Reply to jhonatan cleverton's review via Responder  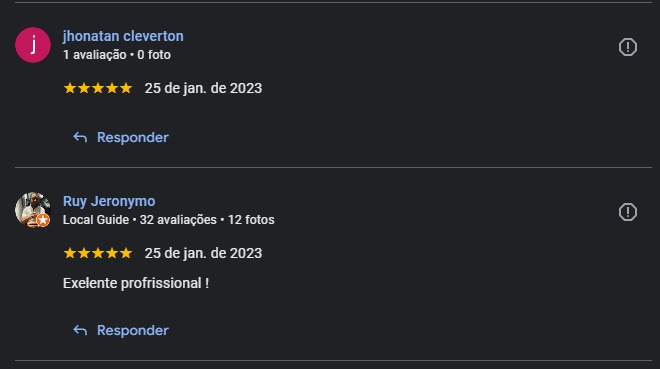click(133, 138)
